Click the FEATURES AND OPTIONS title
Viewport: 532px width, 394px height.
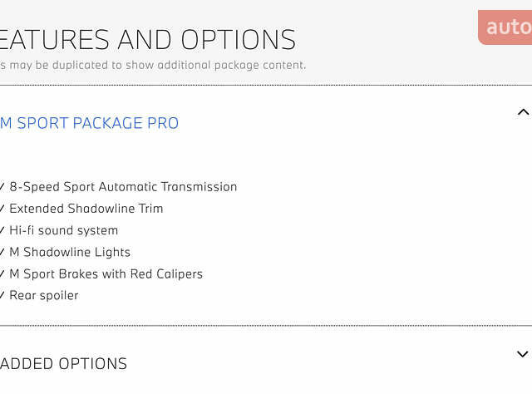[x=148, y=40]
